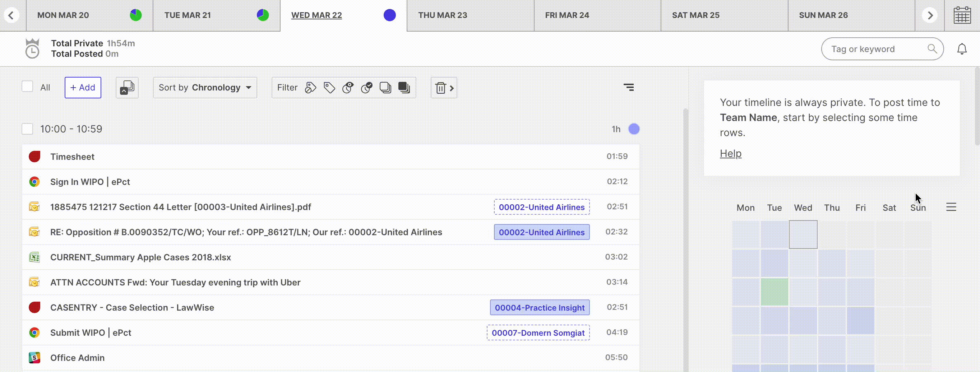
Task: Click the Monday pie chart indicator
Action: click(x=136, y=15)
